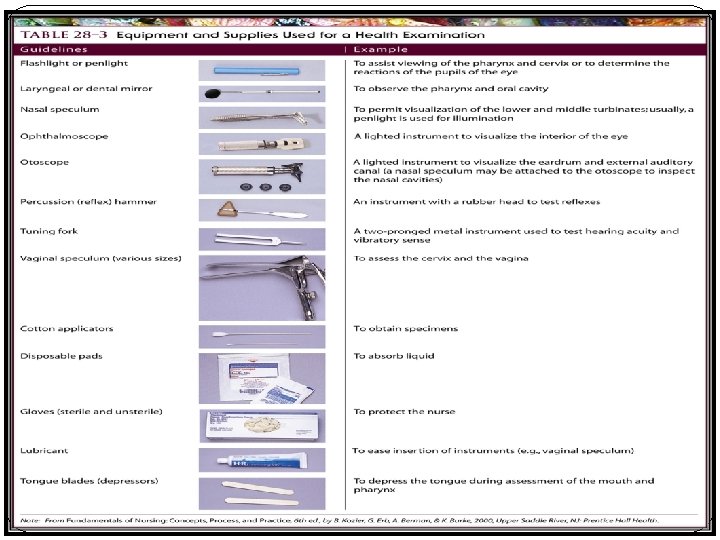Click 'To observe the pharynx and oral cavity'
The width and height of the screenshot is (720, 540).
(x=451, y=89)
